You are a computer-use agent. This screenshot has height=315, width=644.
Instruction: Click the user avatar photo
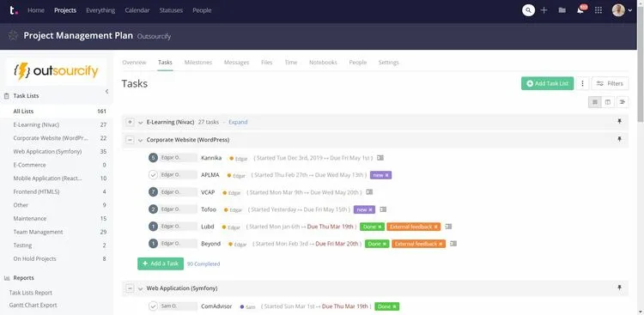tap(618, 10)
